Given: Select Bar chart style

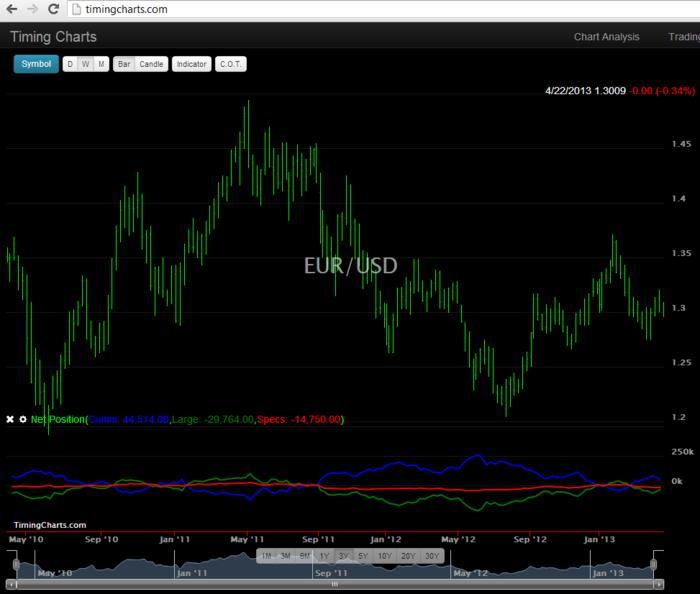Looking at the screenshot, I should [x=124, y=64].
